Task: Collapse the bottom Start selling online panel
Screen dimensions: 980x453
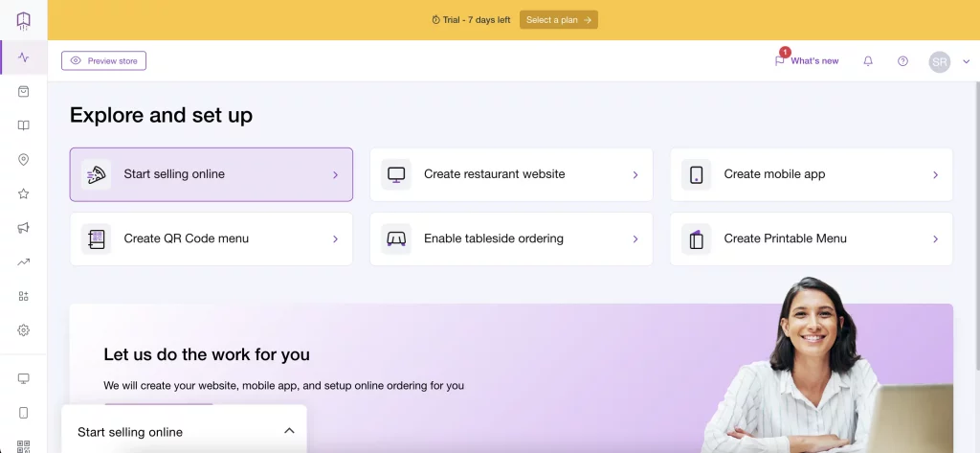Action: pyautogui.click(x=289, y=431)
